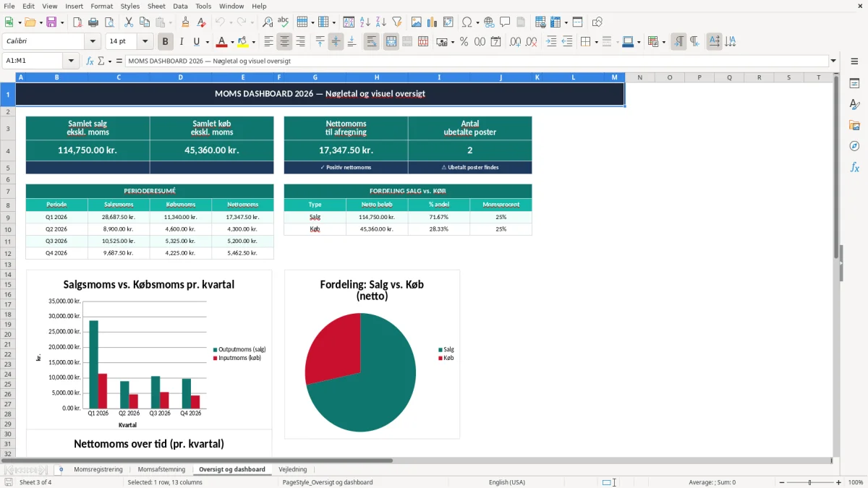Clone formatting with the paintbrush icon

click(186, 22)
